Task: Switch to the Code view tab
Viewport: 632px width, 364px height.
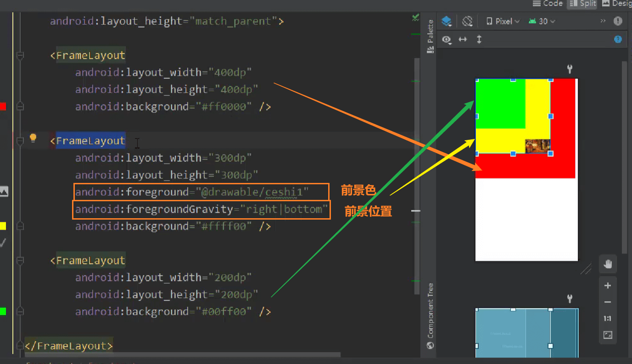Action: [547, 3]
